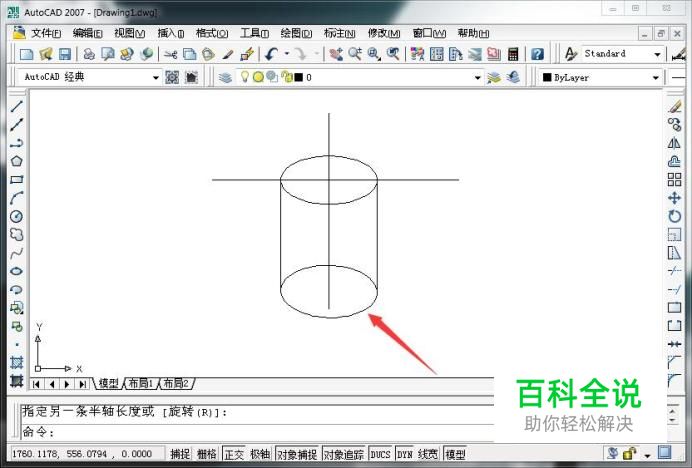692x468 pixels.
Task: Select the Revision Cloud tool
Action: [x=16, y=234]
